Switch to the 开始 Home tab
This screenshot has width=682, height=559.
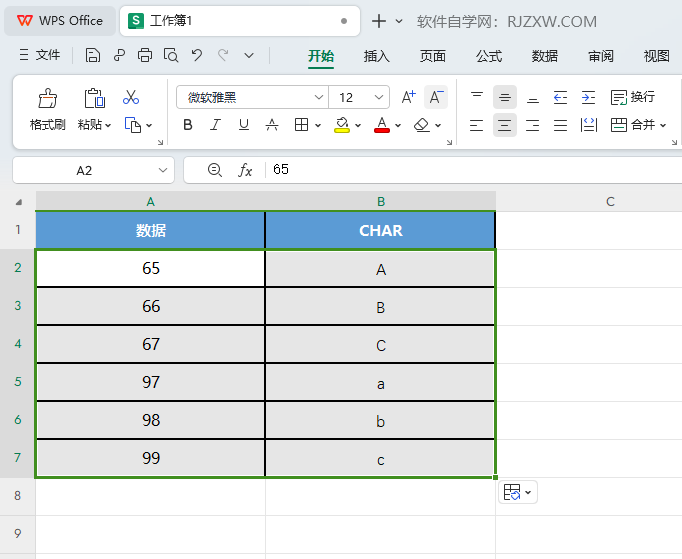[321, 56]
